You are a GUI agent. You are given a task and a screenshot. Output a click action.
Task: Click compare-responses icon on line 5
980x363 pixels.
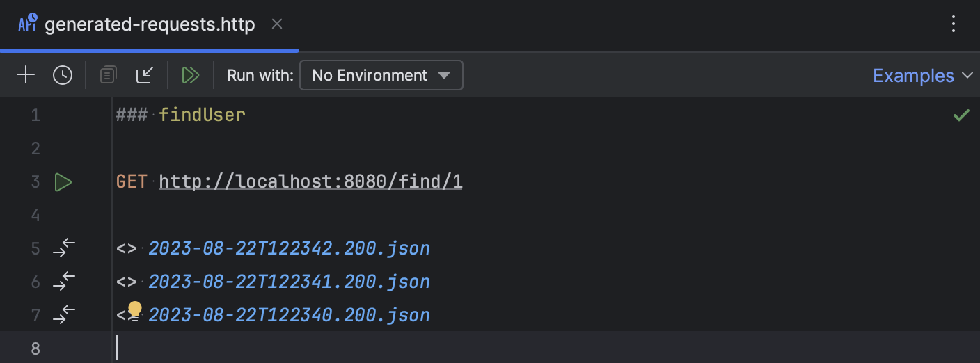[x=64, y=248]
